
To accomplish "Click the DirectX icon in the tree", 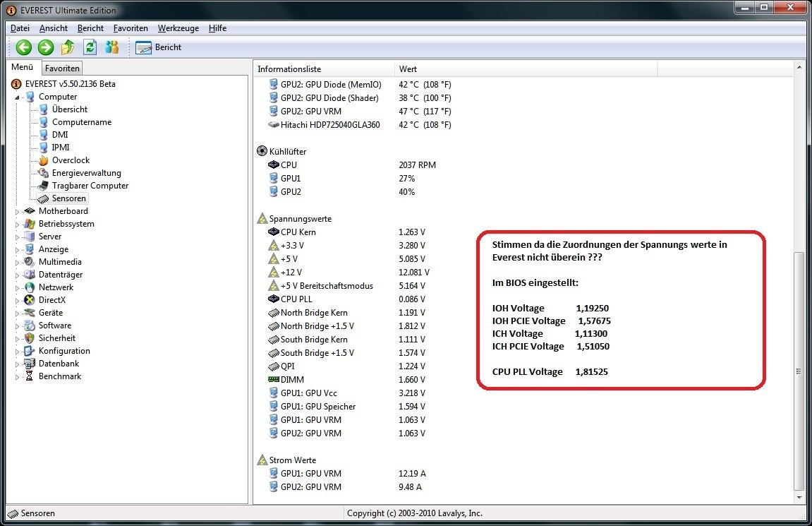I will point(30,300).
